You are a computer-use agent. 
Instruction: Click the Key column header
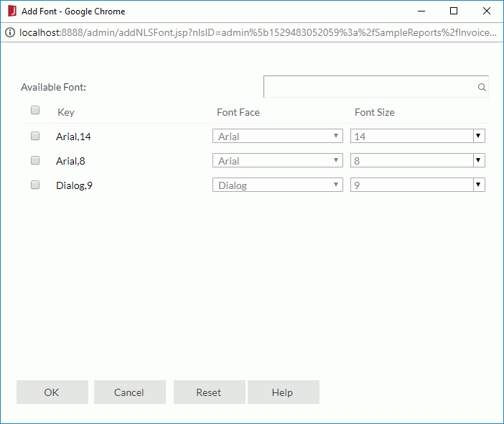pyautogui.click(x=66, y=112)
